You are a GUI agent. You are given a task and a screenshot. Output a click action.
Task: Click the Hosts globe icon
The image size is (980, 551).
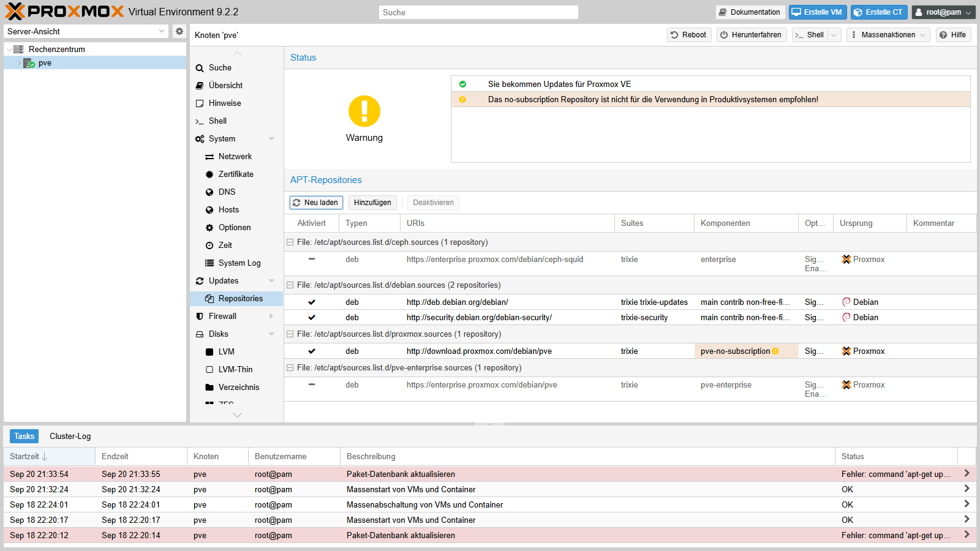[x=209, y=210]
